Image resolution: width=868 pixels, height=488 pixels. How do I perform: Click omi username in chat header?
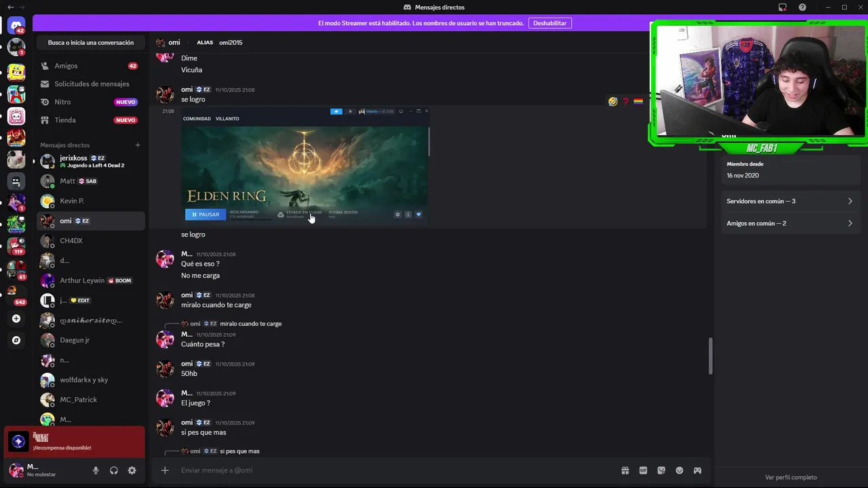point(174,43)
